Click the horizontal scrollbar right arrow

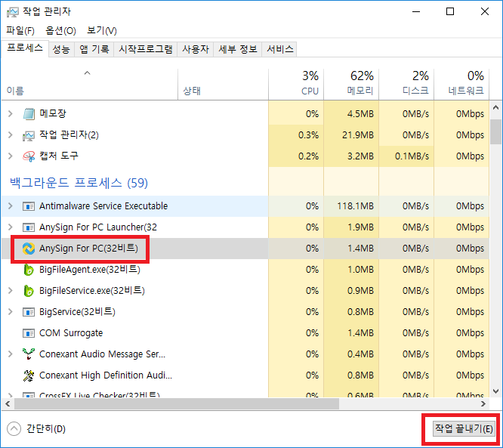(x=483, y=404)
